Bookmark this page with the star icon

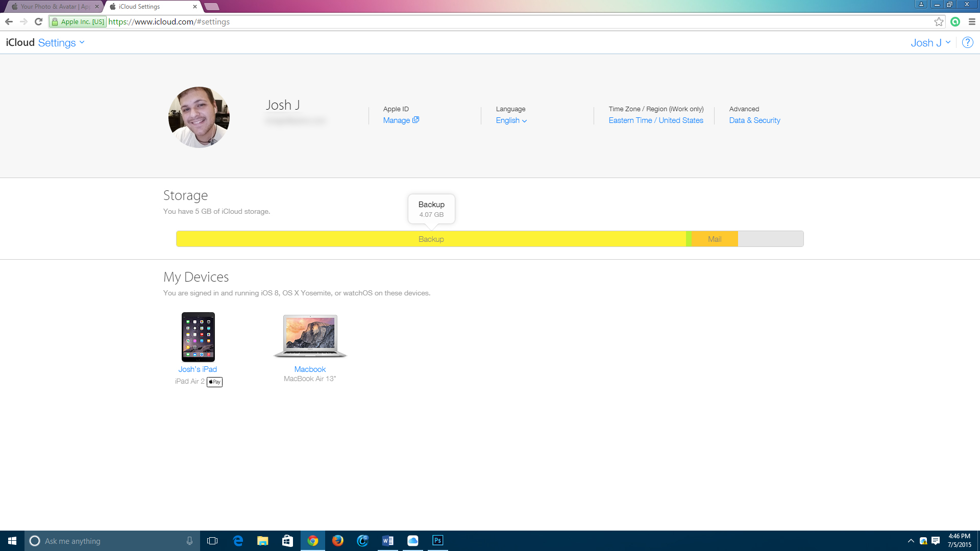tap(939, 21)
